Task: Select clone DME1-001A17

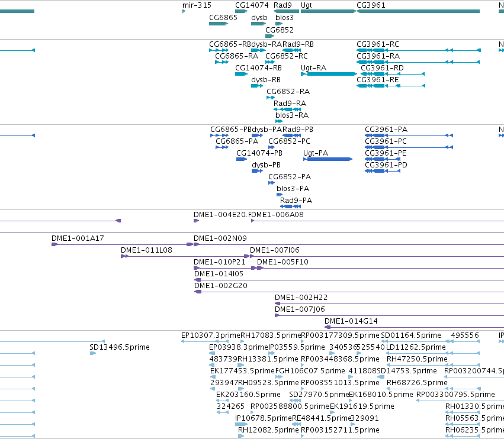Action: tap(78, 238)
